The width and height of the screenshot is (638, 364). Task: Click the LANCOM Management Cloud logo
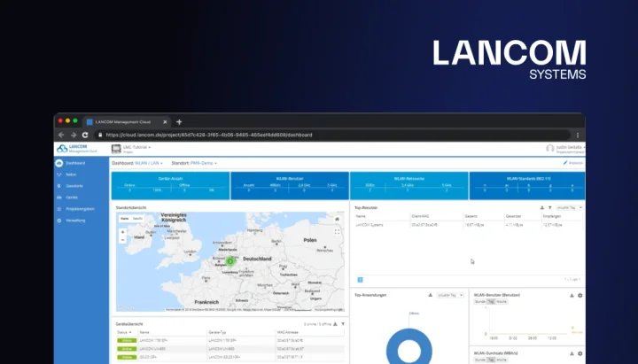tap(77, 149)
